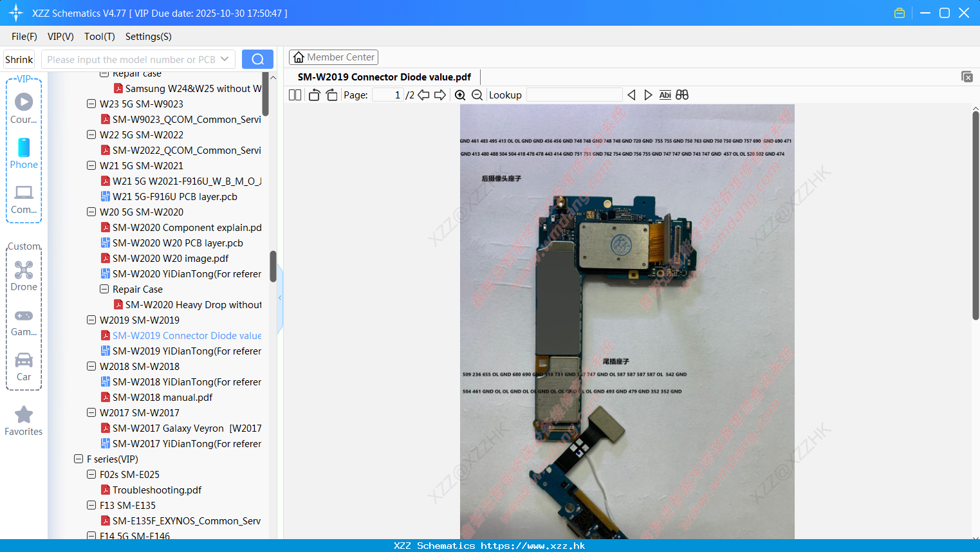Open the Tool(T) menu

pyautogui.click(x=100, y=37)
